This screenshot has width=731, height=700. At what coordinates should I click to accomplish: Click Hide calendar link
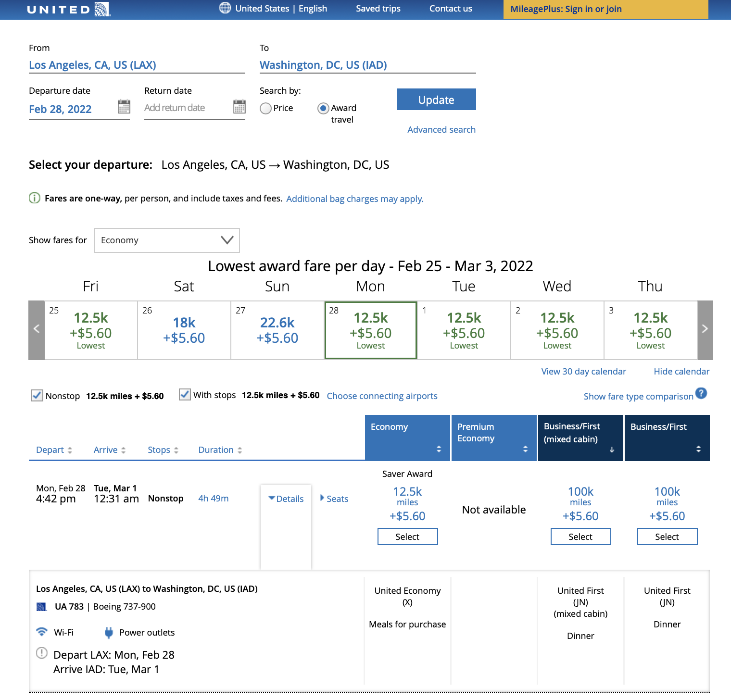coord(681,371)
